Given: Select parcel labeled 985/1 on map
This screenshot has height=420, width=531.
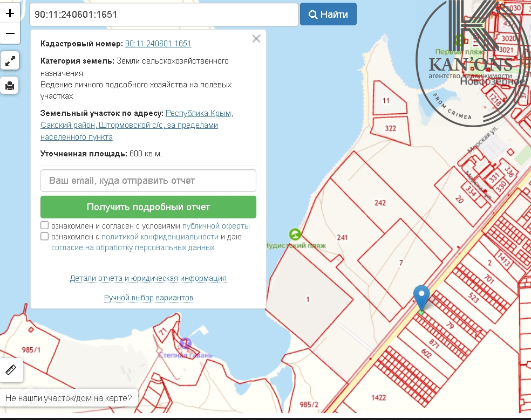Looking at the screenshot, I should pyautogui.click(x=31, y=350).
